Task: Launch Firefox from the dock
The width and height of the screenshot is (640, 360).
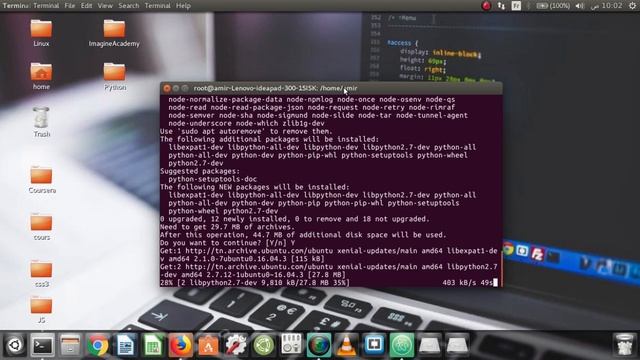Action: click(181, 345)
